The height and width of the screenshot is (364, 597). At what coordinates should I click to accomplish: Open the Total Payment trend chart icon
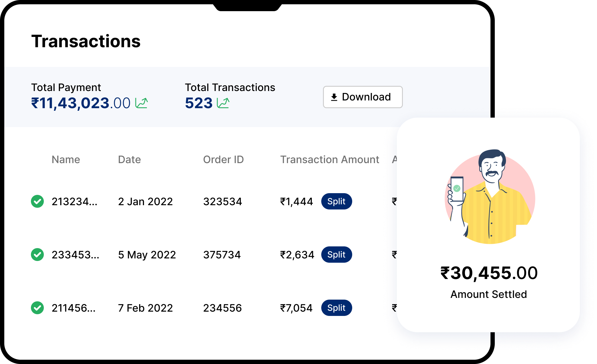(141, 103)
